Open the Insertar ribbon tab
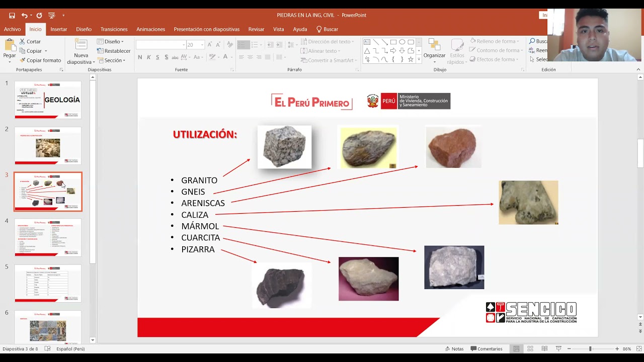The width and height of the screenshot is (644, 362). pos(58,29)
